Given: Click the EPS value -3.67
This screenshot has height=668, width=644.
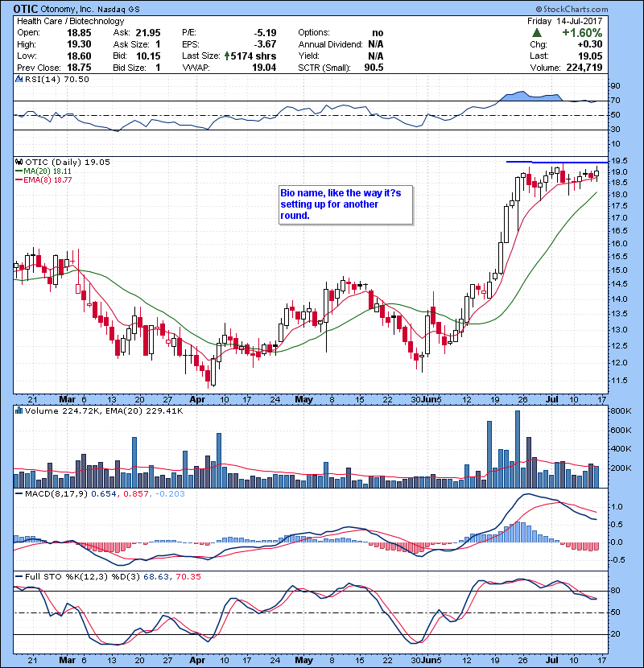Looking at the screenshot, I should click(265, 44).
